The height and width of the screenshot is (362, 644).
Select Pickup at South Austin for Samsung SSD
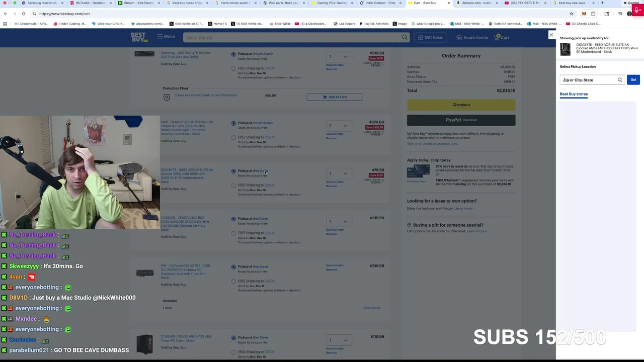(x=233, y=54)
